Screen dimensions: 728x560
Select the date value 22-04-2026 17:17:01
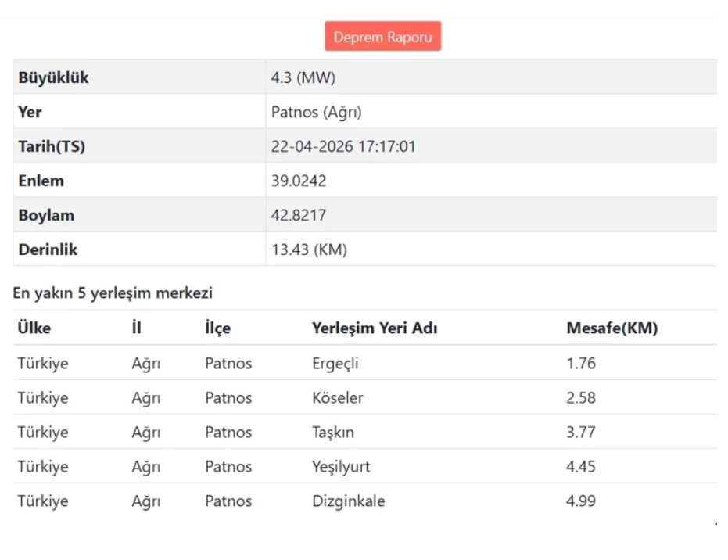coord(342,146)
